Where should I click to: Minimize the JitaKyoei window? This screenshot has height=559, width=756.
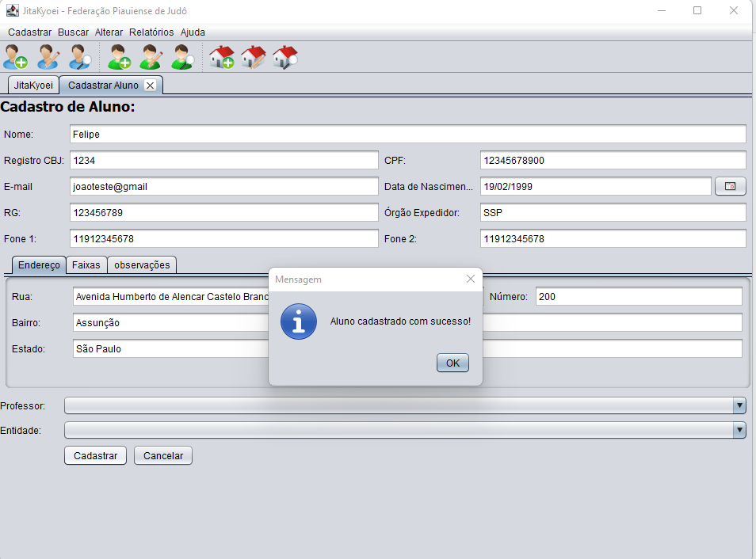click(x=662, y=10)
